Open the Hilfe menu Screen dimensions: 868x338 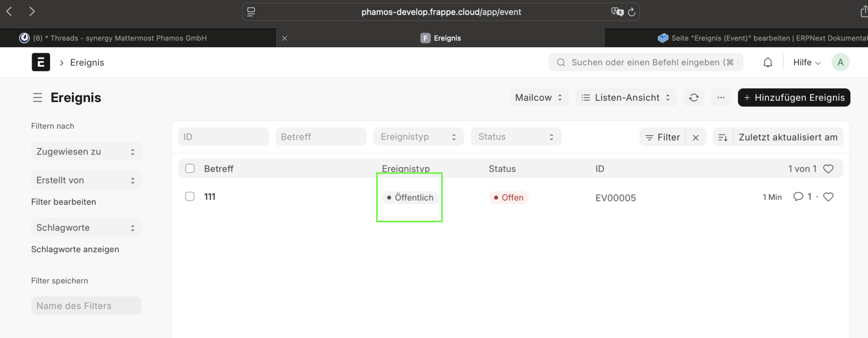807,63
